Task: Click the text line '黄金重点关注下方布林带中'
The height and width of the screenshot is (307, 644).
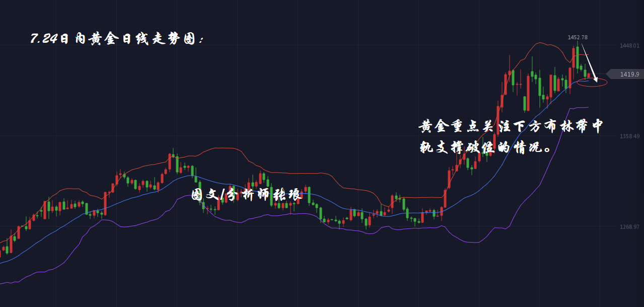Action: click(x=510, y=127)
